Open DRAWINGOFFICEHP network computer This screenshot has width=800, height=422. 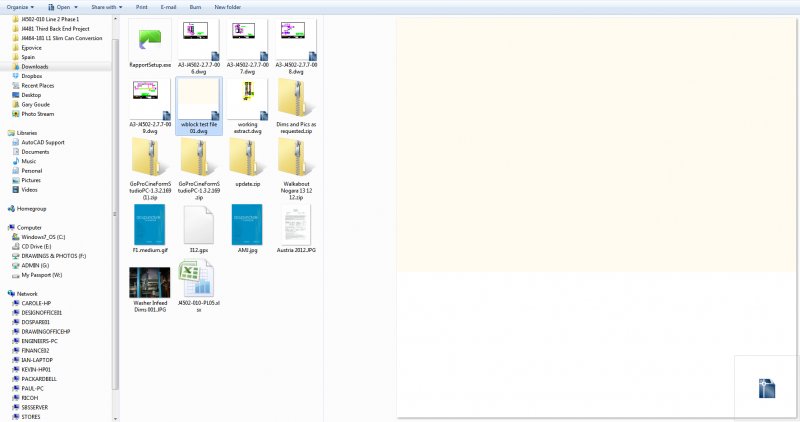pos(45,332)
